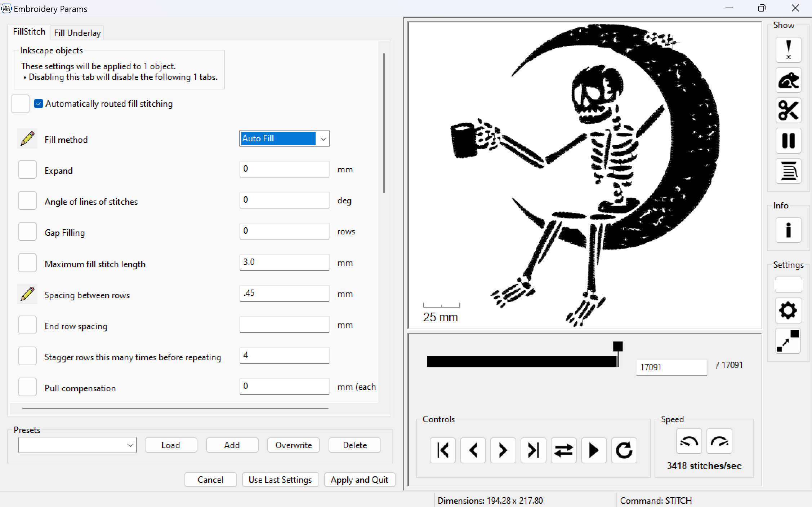Click the skeleton on moon preview
This screenshot has height=507, width=812.
(585, 175)
